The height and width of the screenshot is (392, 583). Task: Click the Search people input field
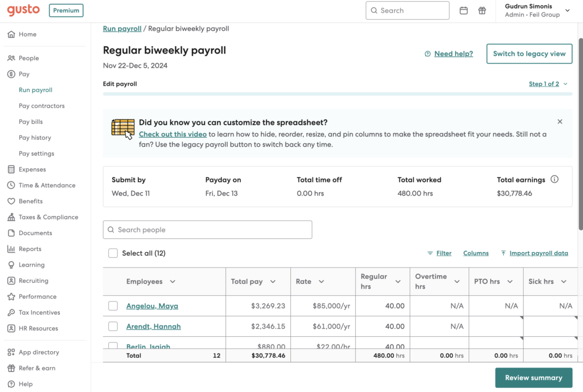[207, 230]
